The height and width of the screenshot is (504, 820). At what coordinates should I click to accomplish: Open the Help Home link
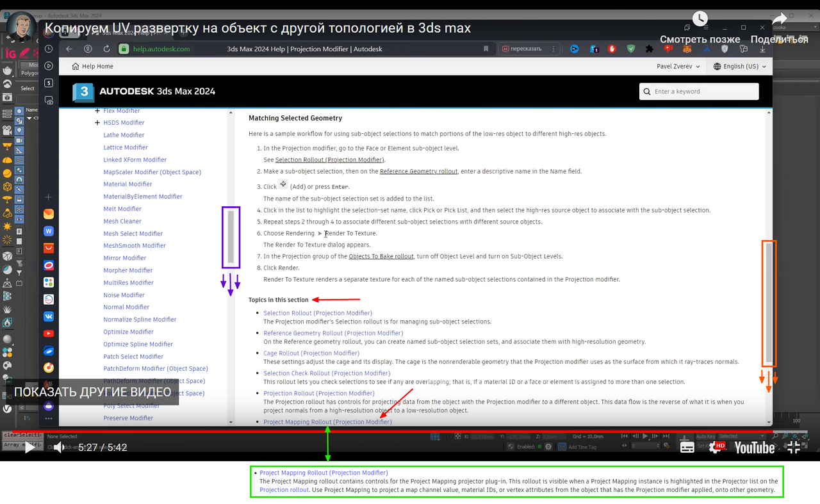[92, 67]
